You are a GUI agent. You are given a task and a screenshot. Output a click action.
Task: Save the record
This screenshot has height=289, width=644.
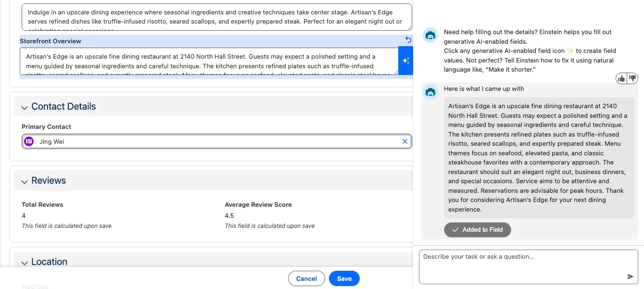click(344, 278)
